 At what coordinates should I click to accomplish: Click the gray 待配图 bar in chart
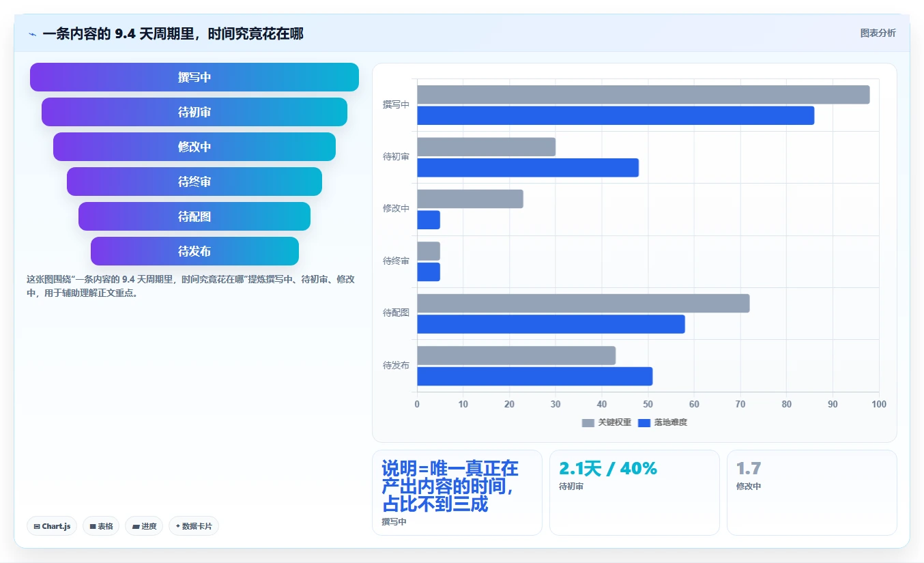[x=583, y=304]
